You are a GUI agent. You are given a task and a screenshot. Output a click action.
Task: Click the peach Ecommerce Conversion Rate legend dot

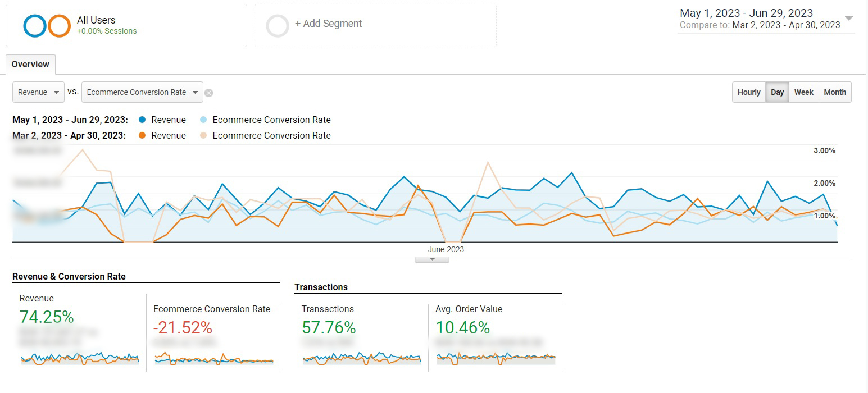203,135
